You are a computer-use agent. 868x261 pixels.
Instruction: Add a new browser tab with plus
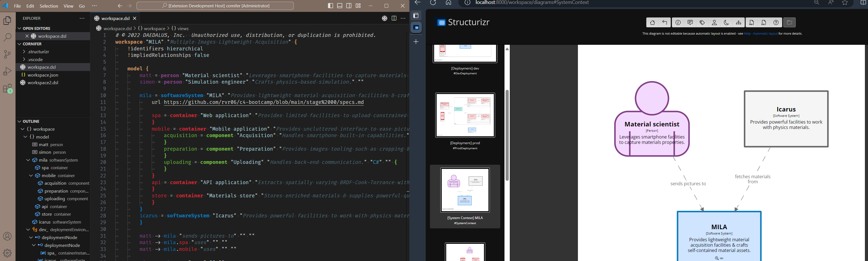click(416, 42)
